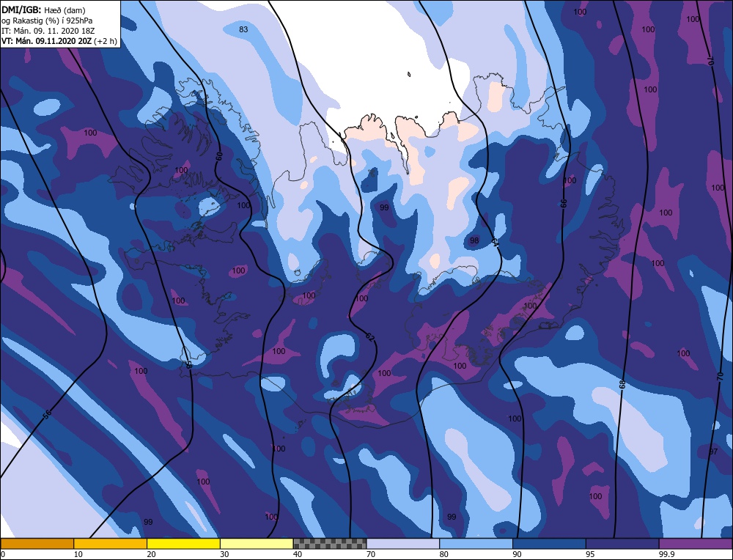Click the purple legend swatch above 99.9
This screenshot has height=560, width=733.
pos(696,543)
